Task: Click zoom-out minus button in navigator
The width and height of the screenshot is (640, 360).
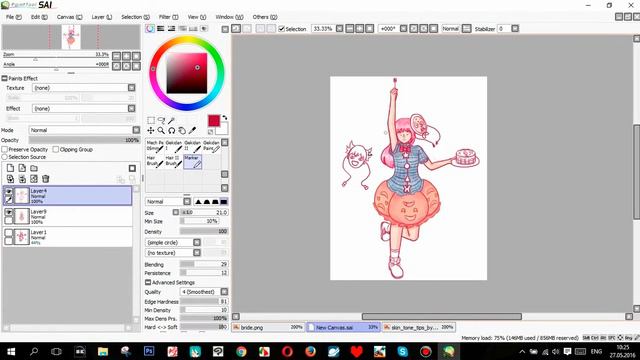Action: coord(116,56)
